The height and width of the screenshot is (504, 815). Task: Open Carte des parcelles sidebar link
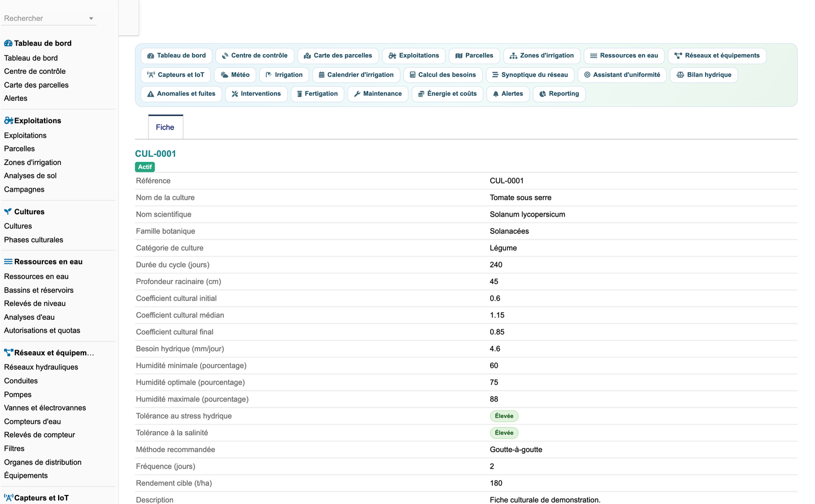point(36,85)
